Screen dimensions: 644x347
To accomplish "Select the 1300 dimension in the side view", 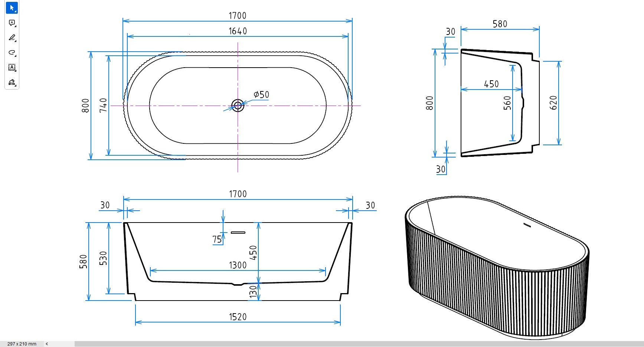I will click(238, 265).
